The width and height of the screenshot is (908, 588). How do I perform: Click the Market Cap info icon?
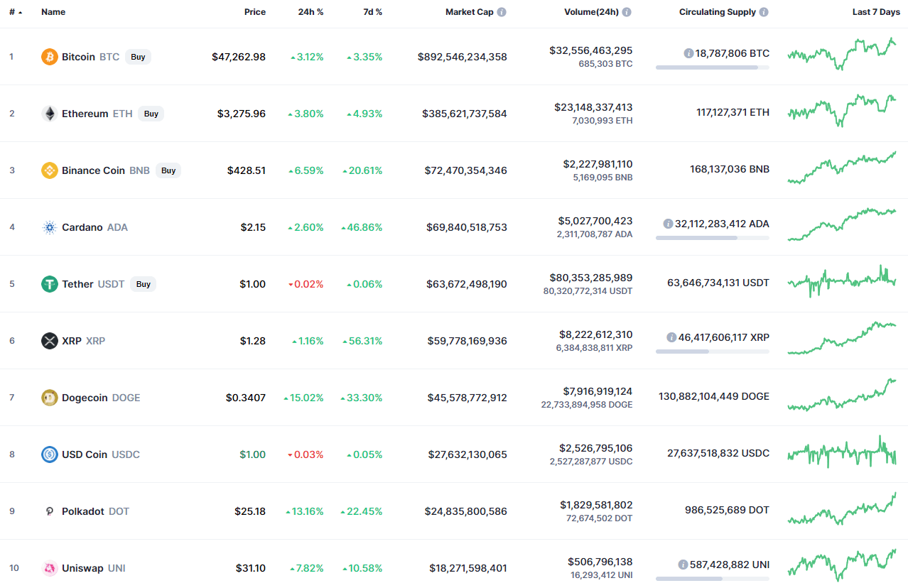[x=502, y=12]
